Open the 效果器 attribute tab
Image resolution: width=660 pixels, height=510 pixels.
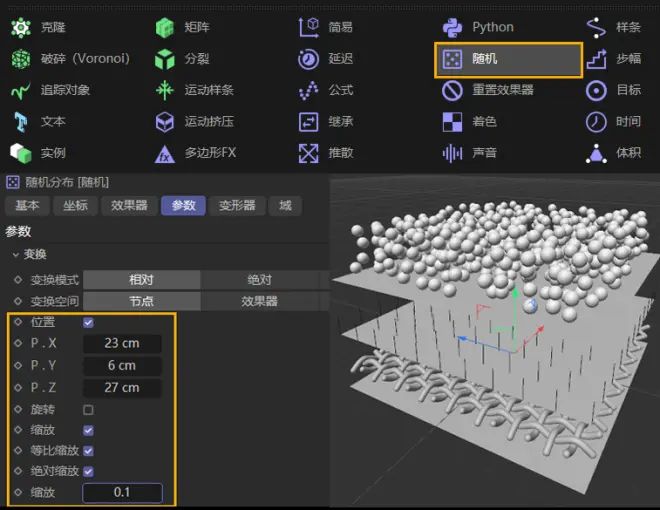pos(129,206)
